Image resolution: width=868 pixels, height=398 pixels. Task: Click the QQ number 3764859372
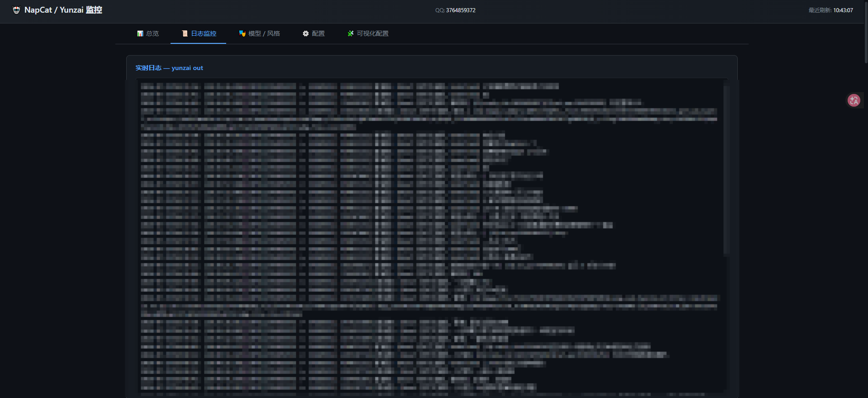[x=460, y=10]
